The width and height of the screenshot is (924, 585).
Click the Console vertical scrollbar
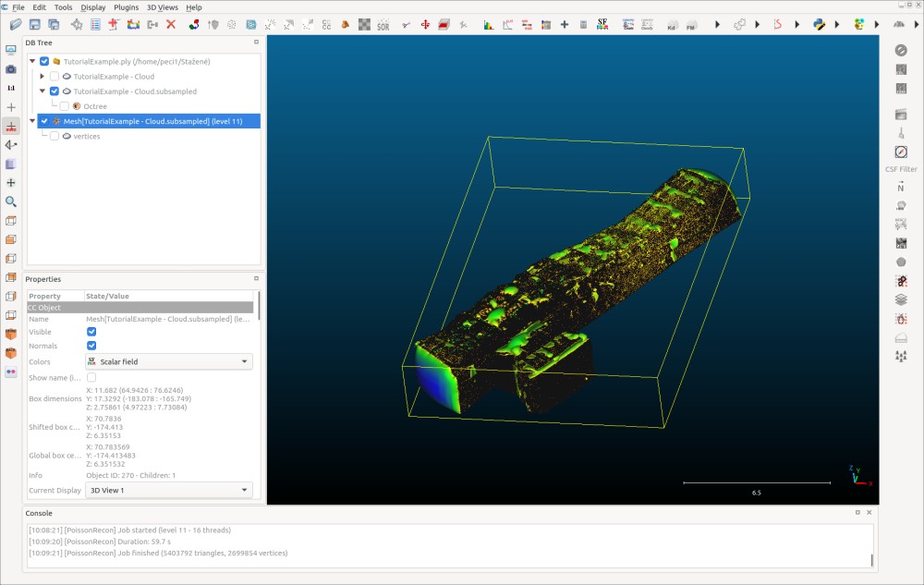point(871,560)
